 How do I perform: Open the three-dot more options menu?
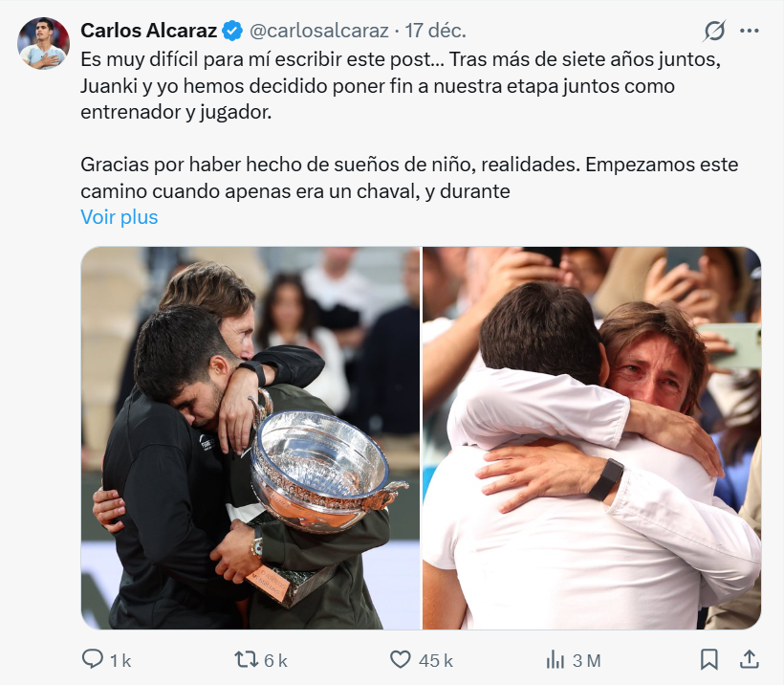749,31
